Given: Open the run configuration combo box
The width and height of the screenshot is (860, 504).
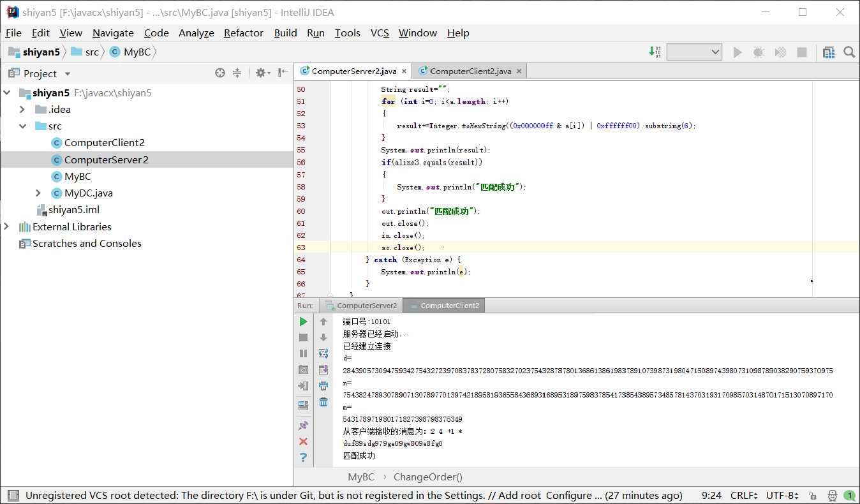Looking at the screenshot, I should pos(694,52).
